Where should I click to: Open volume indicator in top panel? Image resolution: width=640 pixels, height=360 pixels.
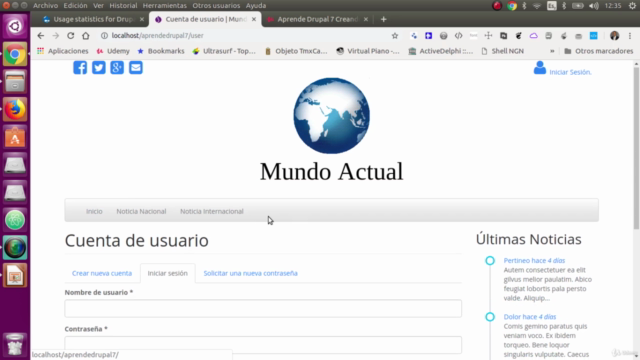(x=594, y=6)
